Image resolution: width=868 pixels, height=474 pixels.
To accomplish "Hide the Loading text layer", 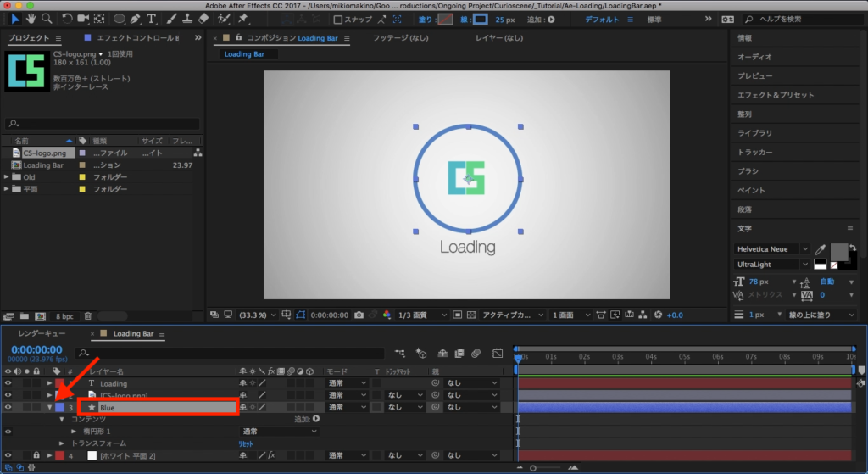I will tap(8, 383).
